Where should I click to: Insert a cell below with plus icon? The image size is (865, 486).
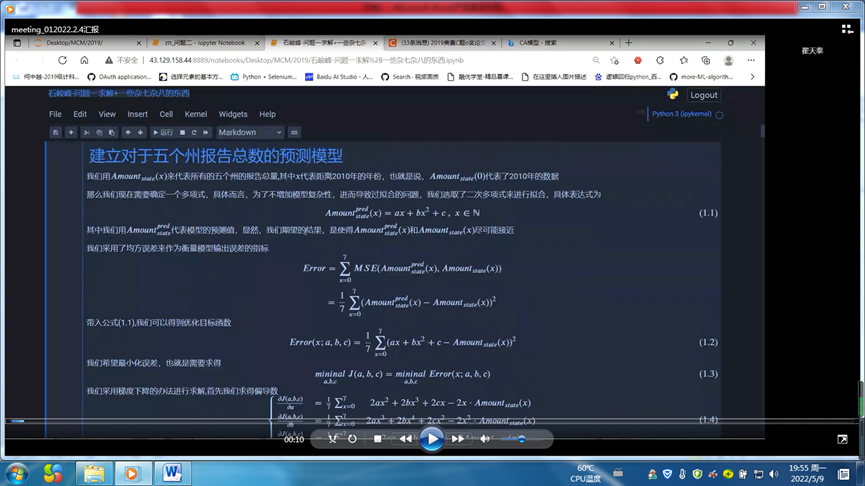71,132
